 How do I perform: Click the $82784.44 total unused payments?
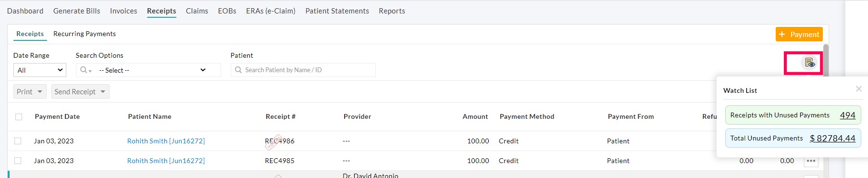click(x=832, y=138)
